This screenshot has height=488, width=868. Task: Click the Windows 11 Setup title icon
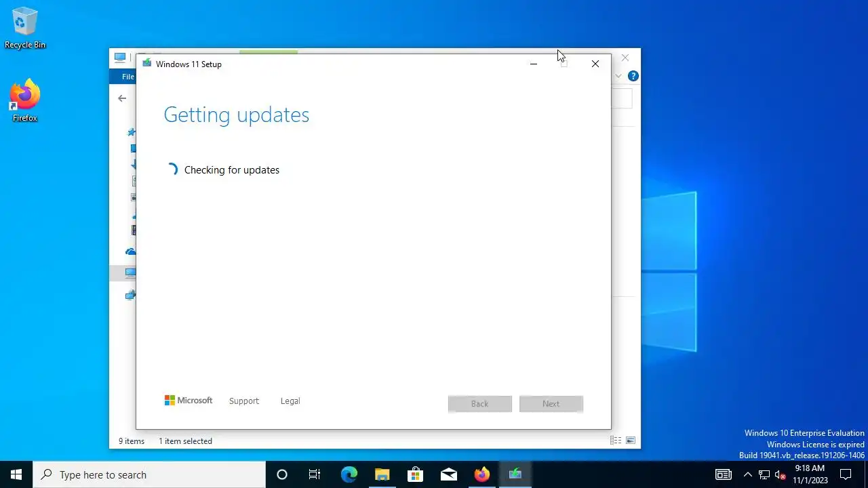(x=146, y=64)
